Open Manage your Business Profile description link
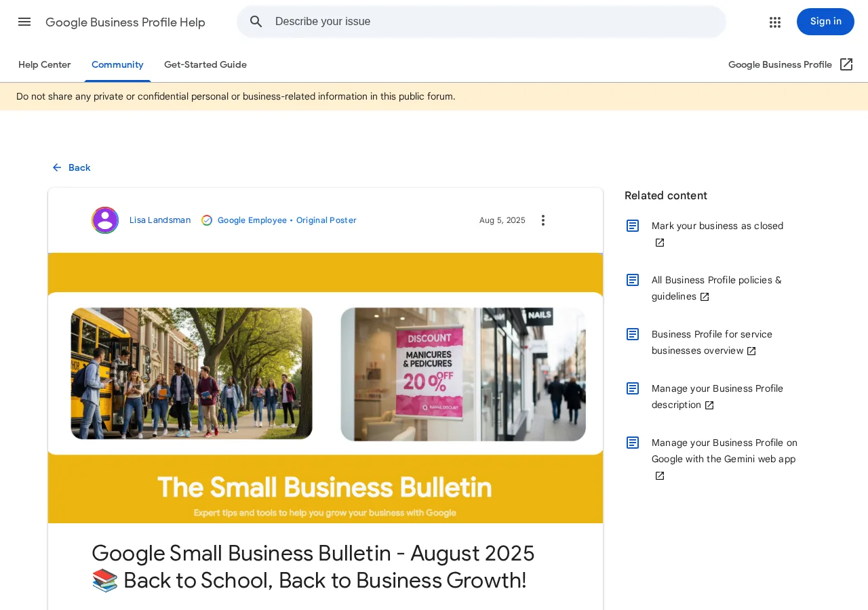The height and width of the screenshot is (610, 868). tap(717, 396)
